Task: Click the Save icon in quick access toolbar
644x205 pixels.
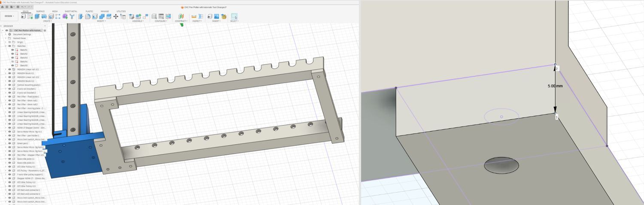Action: coord(18,7)
